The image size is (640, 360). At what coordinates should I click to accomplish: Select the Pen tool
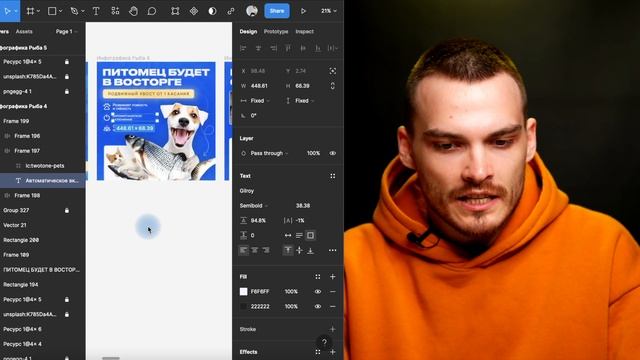74,11
